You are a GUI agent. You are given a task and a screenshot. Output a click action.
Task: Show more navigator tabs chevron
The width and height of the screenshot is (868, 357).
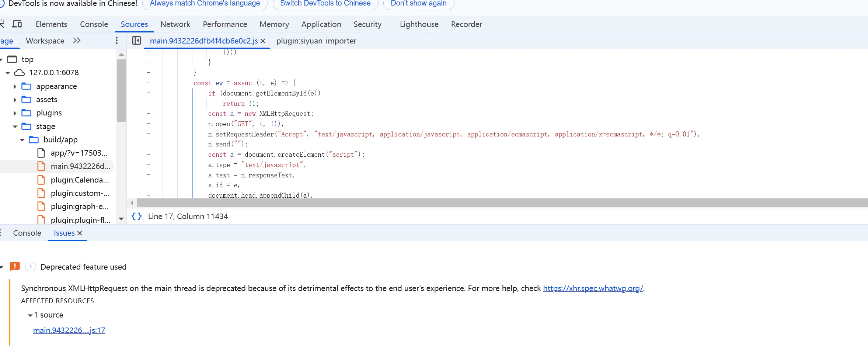tap(77, 41)
